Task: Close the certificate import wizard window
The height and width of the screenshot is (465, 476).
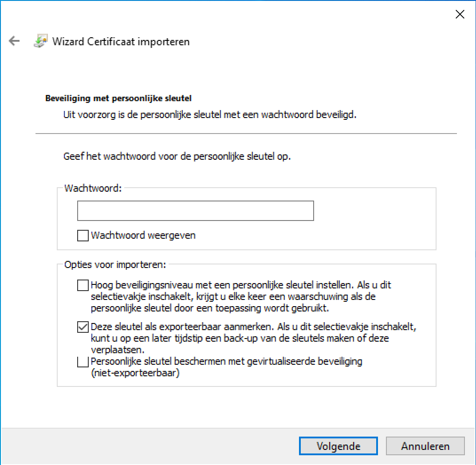Action: pyautogui.click(x=460, y=15)
